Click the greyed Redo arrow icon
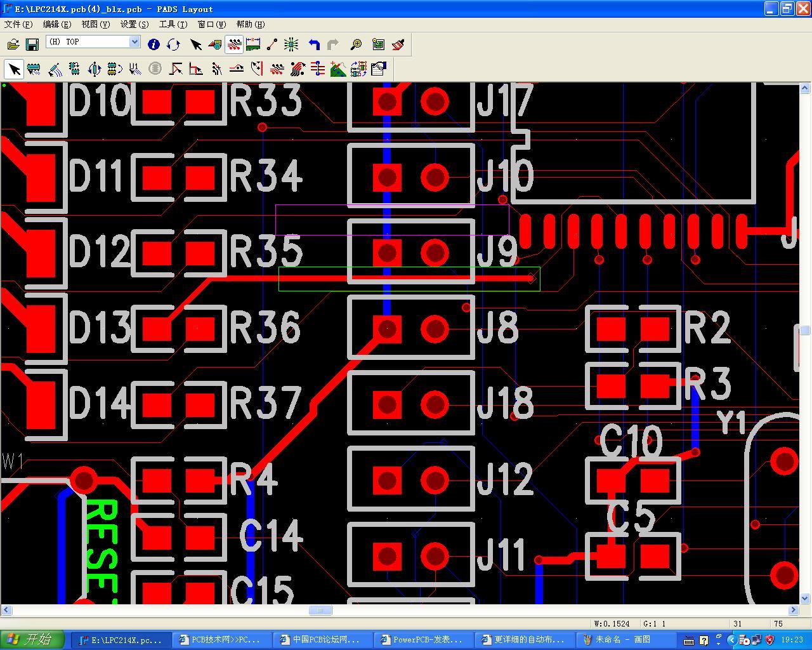 pyautogui.click(x=333, y=44)
